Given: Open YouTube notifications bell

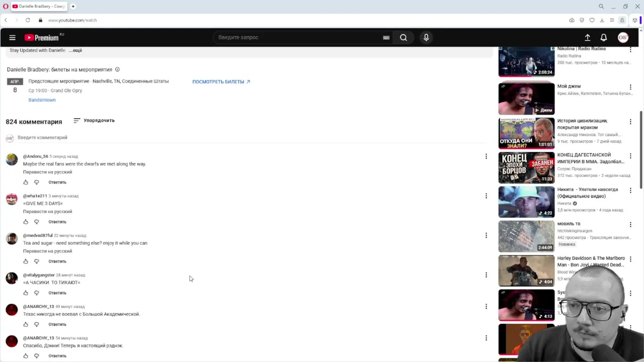Looking at the screenshot, I should click(x=604, y=37).
